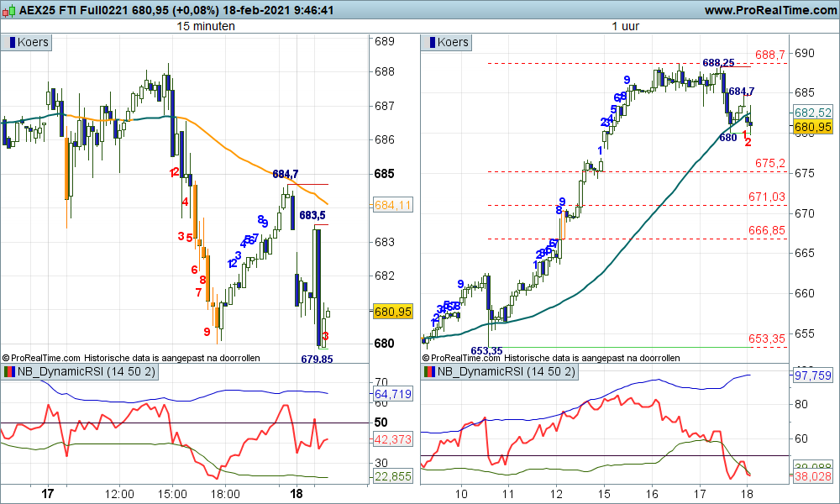Screen dimensions: 840x504
Task: Select the 15 minuten timeframe header
Action: (206, 26)
